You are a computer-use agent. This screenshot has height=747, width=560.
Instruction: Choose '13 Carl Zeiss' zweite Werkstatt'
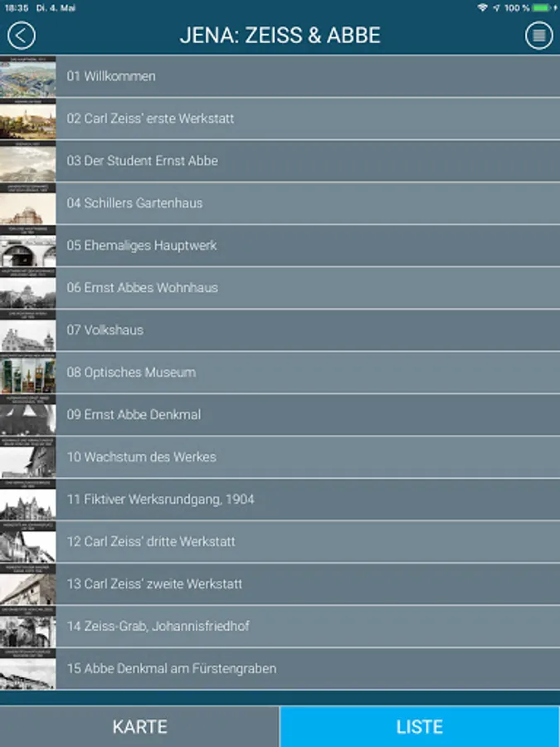pos(280,584)
